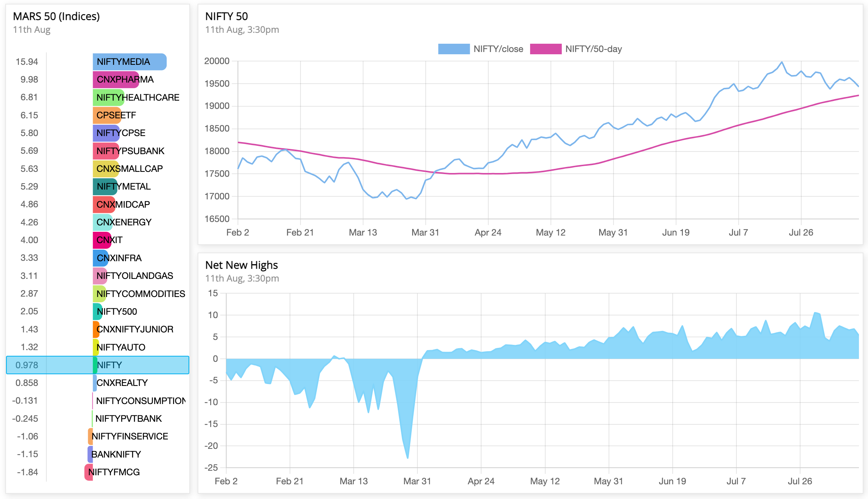Click the -25 y-axis label
The width and height of the screenshot is (868, 499).
211,468
